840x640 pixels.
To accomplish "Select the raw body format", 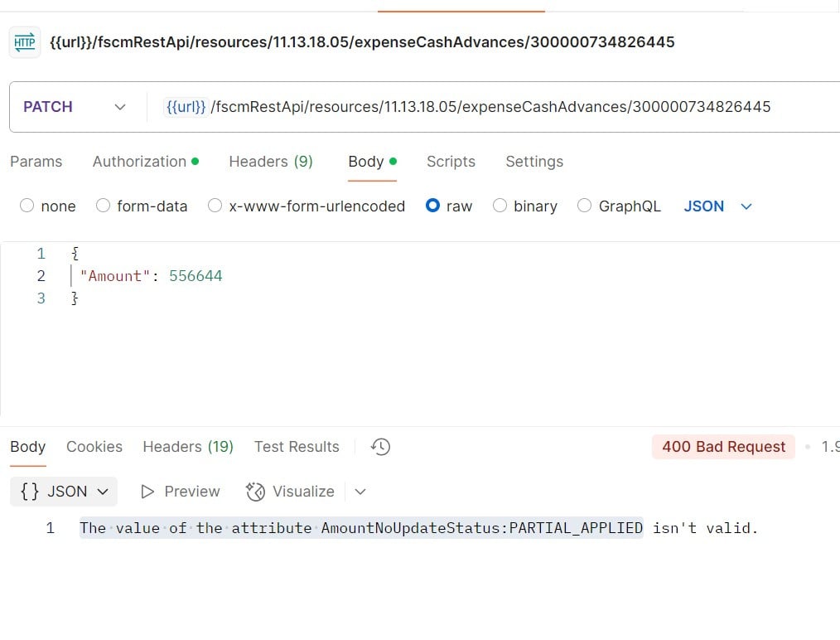I will [433, 206].
